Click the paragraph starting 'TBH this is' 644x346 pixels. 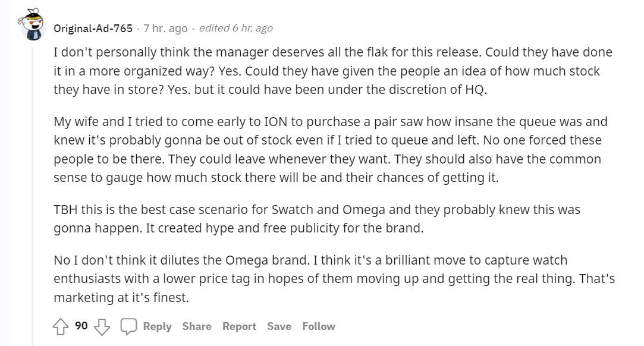pos(317,219)
